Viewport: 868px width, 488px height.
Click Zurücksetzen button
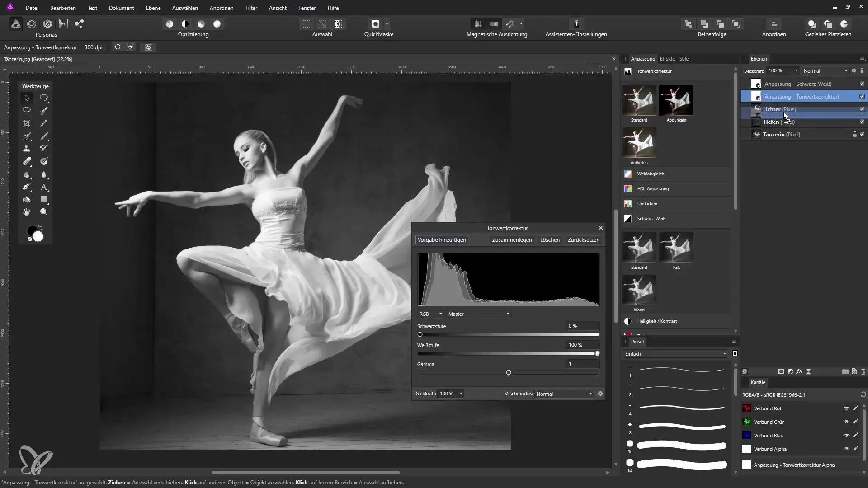(x=583, y=240)
